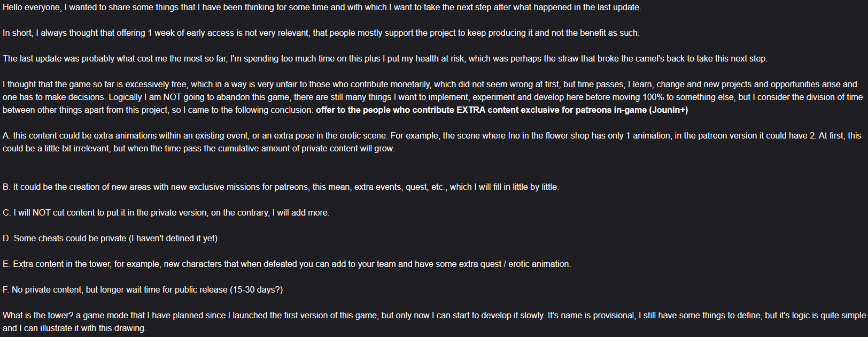Click the bold text 'offer to the people who contribute EXTRA content'
This screenshot has height=337, width=868.
pos(414,110)
